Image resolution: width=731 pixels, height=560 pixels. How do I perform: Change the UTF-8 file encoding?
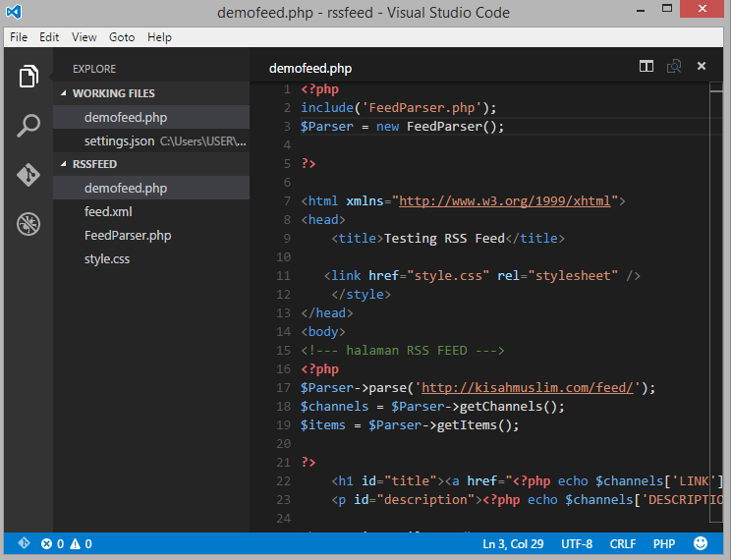point(577,543)
